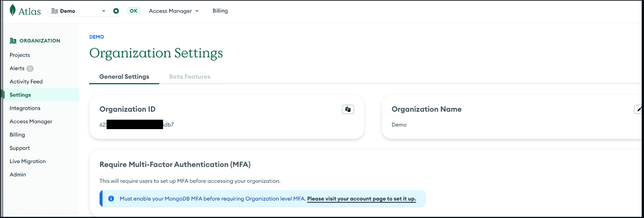The width and height of the screenshot is (644, 218).
Task: Switch to the Beta Features tab
Action: [190, 77]
